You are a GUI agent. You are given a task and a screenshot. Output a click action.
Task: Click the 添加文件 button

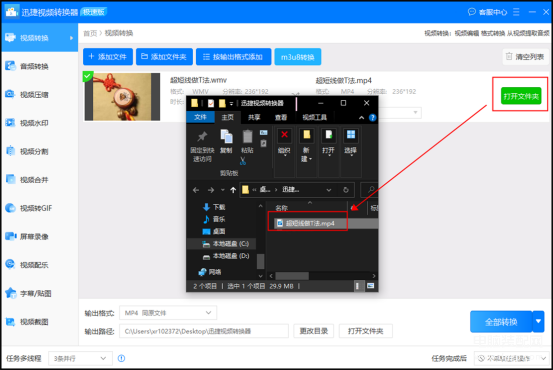coord(108,57)
